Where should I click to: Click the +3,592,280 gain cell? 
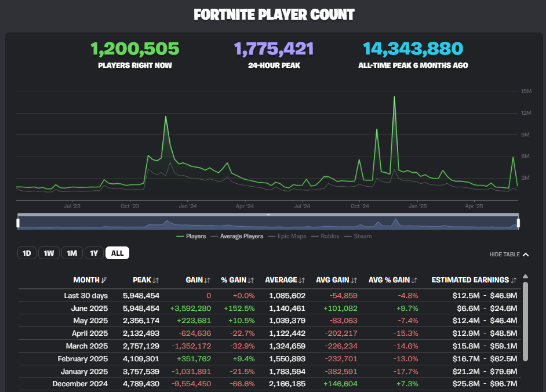[x=191, y=308]
